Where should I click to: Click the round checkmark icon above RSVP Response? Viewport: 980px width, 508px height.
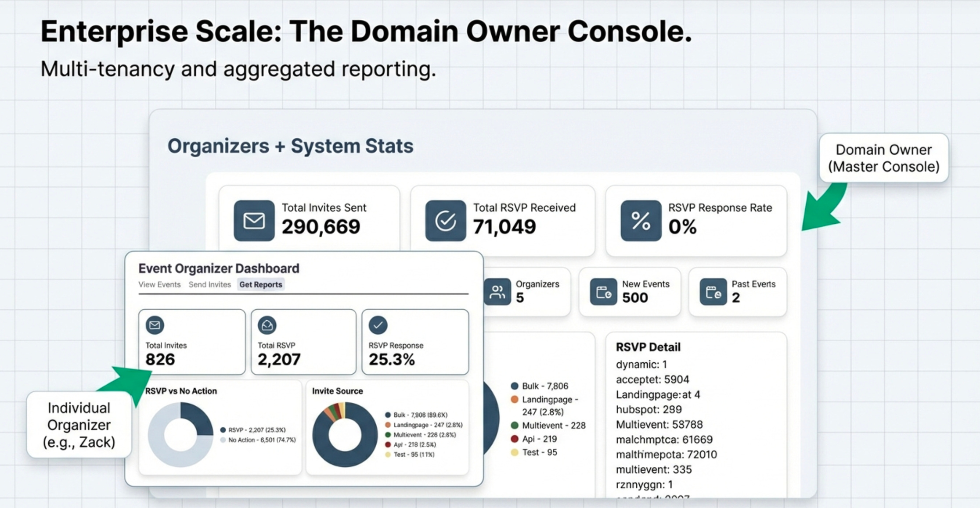coord(378,325)
